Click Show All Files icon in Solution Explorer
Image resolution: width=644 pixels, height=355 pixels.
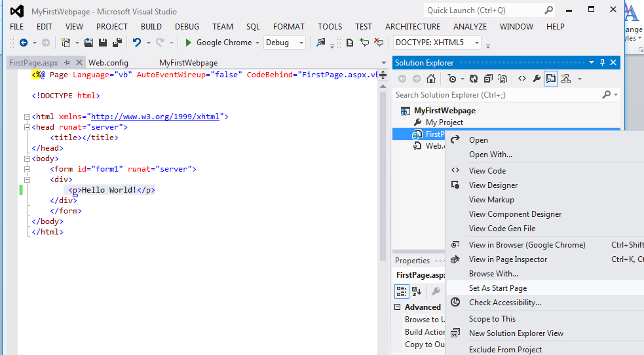pos(502,79)
